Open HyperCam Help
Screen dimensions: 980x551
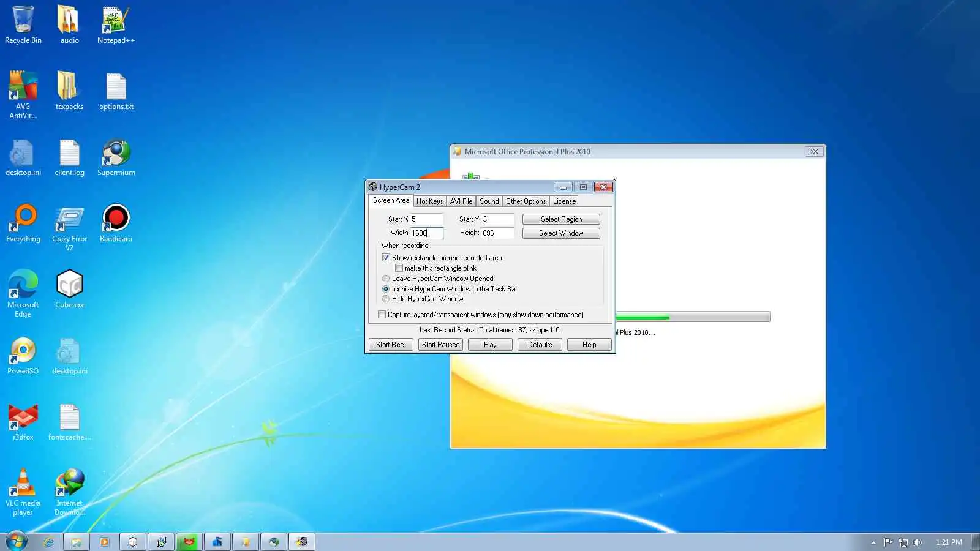click(589, 345)
